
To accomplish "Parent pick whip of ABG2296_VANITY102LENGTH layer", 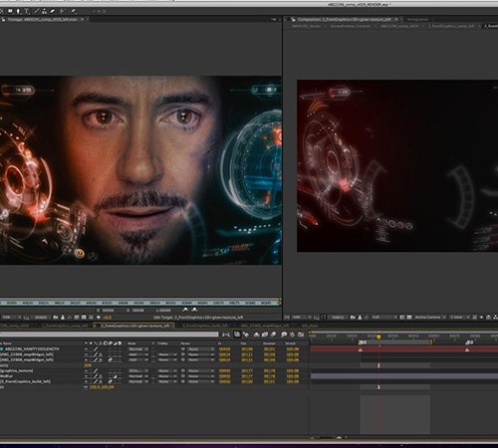I will (183, 349).
